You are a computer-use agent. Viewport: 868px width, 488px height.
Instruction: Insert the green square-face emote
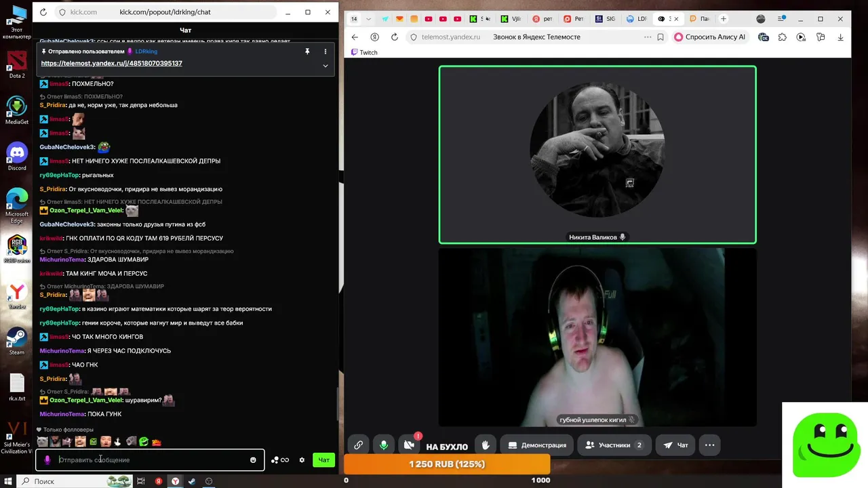click(93, 441)
